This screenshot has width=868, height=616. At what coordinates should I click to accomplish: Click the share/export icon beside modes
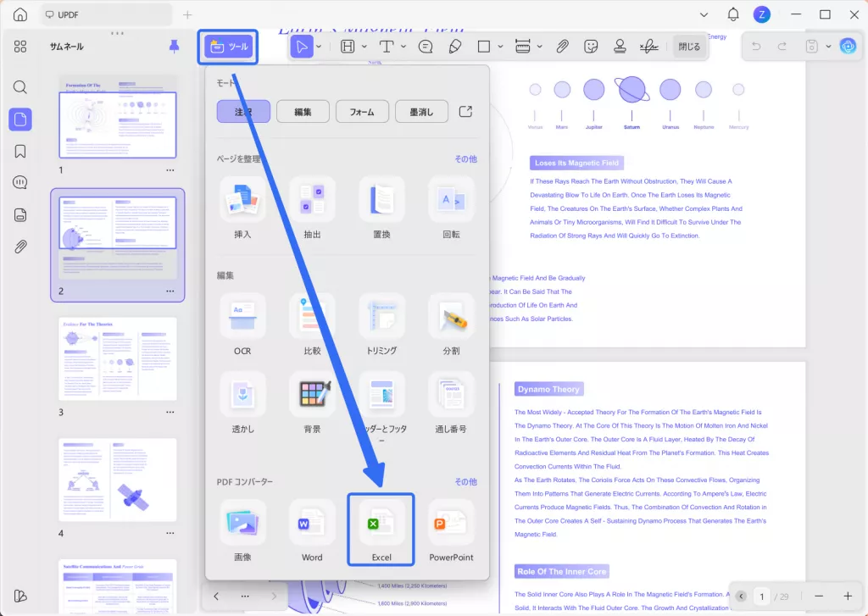465,112
